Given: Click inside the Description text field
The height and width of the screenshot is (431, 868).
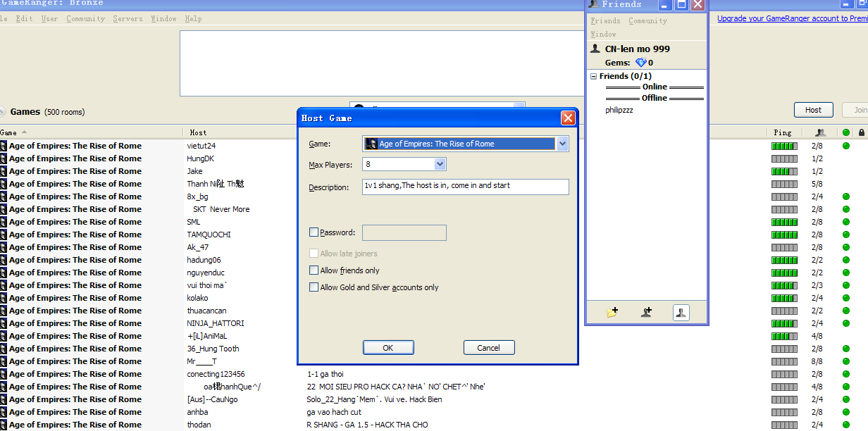Looking at the screenshot, I should coord(465,187).
